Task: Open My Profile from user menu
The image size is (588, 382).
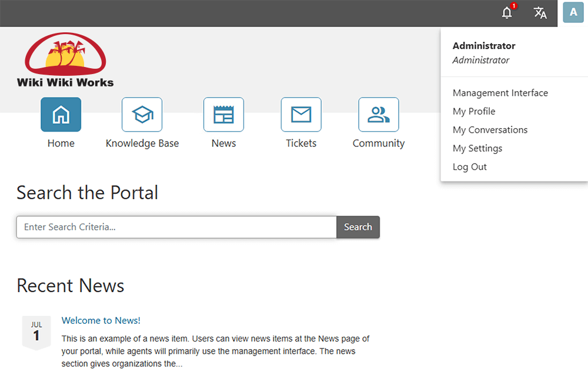Action: point(474,111)
